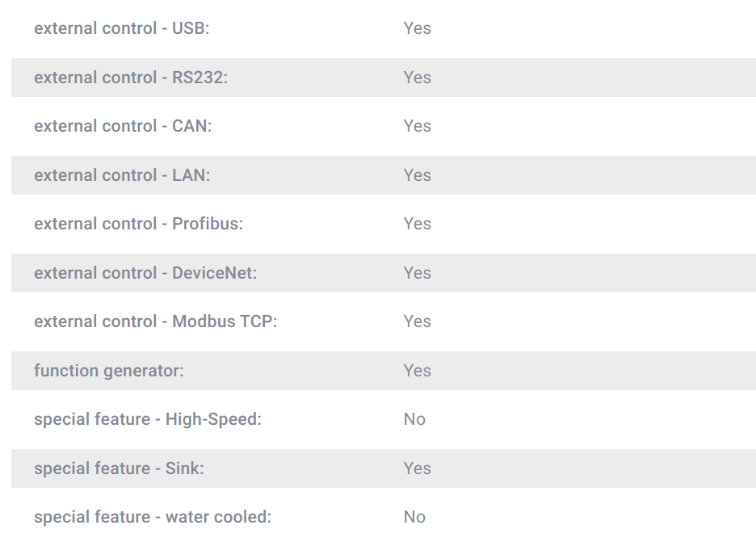Select the No value for water cooled
Viewport: 756px width, 546px height.
[x=414, y=518]
